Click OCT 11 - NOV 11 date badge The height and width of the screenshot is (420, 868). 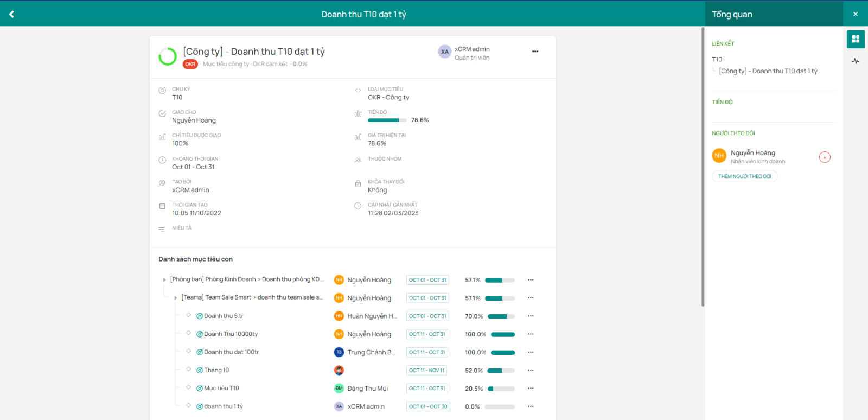coord(427,371)
